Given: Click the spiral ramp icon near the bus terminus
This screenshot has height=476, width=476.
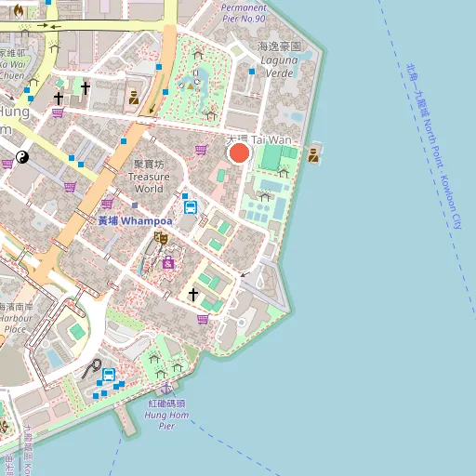Looking at the screenshot, I should click(x=92, y=369).
